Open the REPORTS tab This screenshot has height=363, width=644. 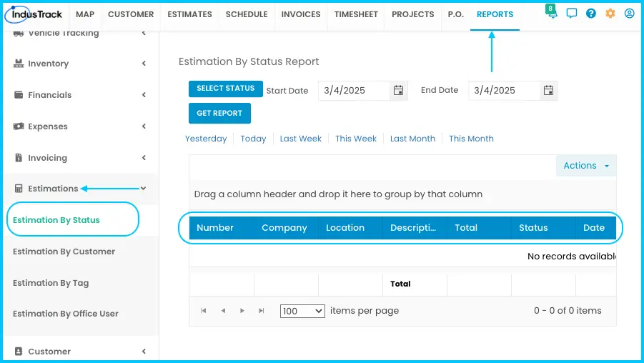(x=495, y=14)
